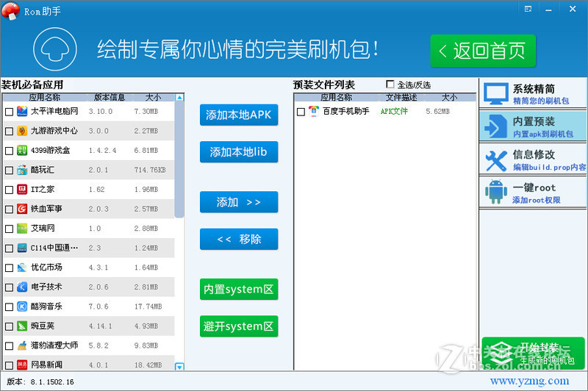This screenshot has height=391, width=588.
Task: Click the 内置system区 button
Action: click(x=239, y=289)
